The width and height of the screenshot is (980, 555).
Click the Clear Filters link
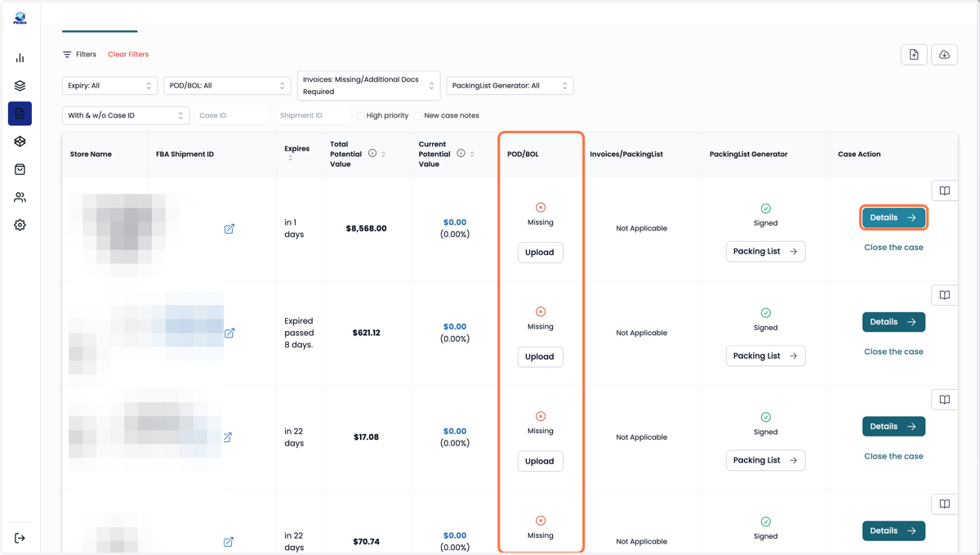[x=128, y=55]
